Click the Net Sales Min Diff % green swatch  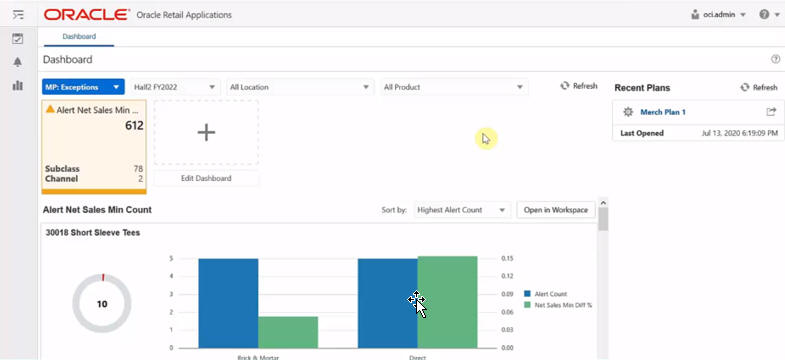click(x=527, y=304)
